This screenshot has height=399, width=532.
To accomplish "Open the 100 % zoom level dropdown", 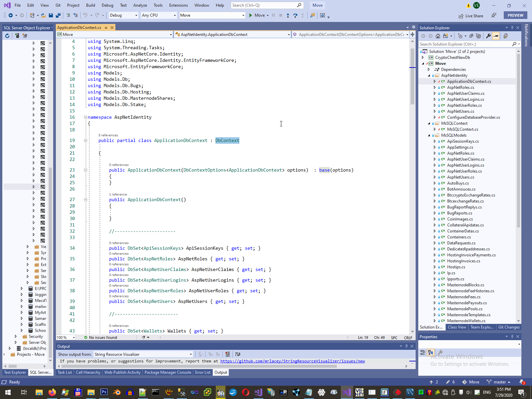I will pyautogui.click(x=66, y=337).
